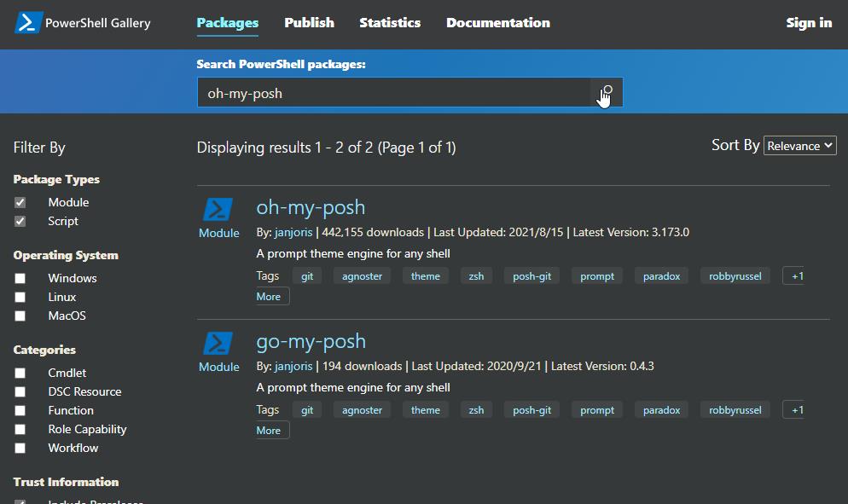Open the oh-my-posh package link
The image size is (848, 504).
pyautogui.click(x=311, y=207)
